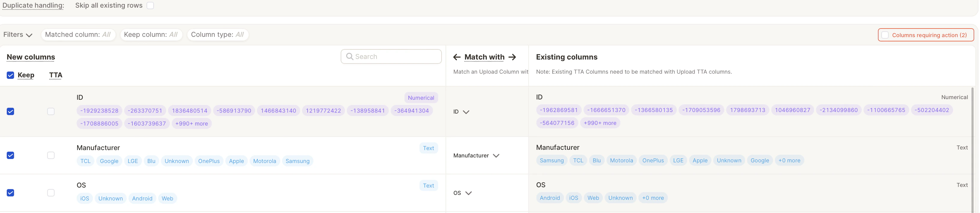Click the Search columns input field
980x213 pixels.
391,56
